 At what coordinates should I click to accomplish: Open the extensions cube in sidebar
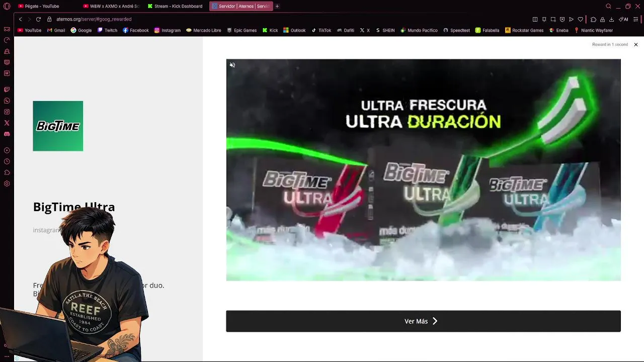7,172
